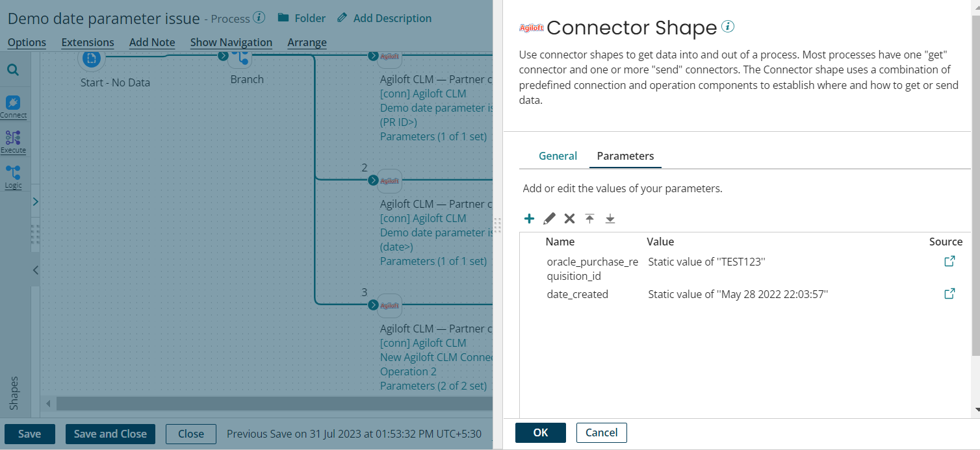Add a new parameter with the plus icon
The width and height of the screenshot is (980, 450).
(529, 218)
